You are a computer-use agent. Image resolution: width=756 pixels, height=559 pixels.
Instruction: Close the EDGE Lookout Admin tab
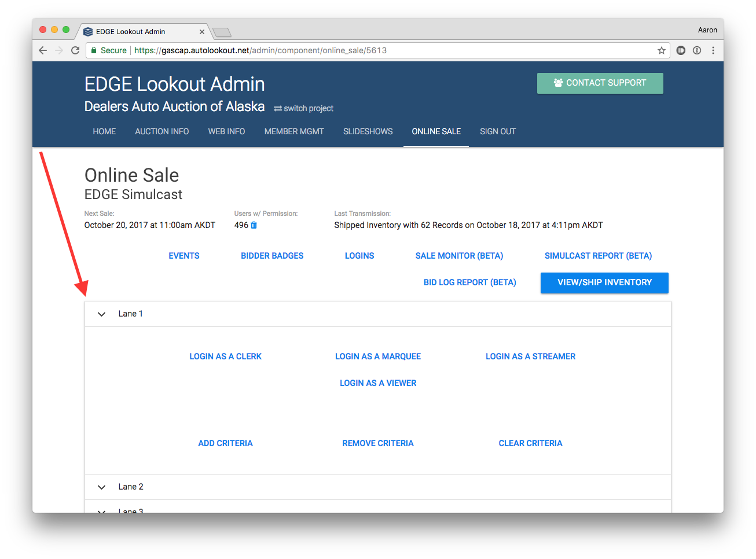pyautogui.click(x=202, y=32)
